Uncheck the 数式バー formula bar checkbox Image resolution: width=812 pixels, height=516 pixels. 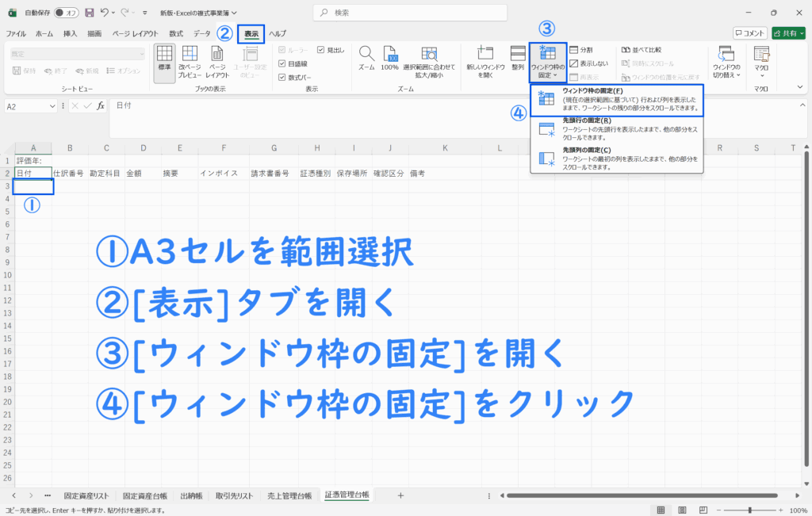283,77
